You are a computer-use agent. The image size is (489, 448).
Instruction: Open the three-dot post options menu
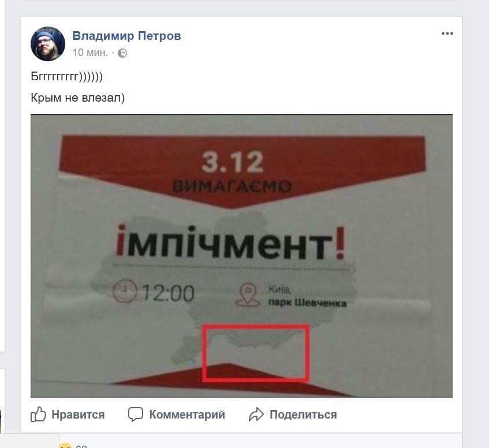pos(447,33)
